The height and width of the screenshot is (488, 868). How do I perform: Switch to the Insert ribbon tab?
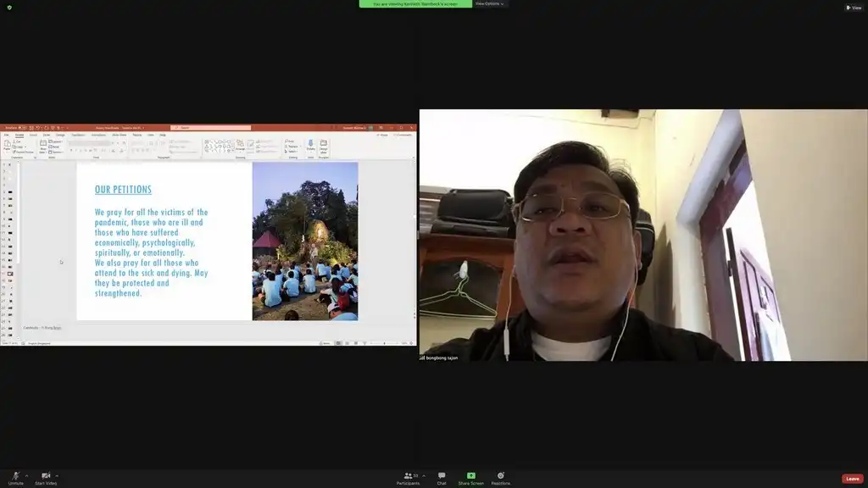[x=33, y=135]
